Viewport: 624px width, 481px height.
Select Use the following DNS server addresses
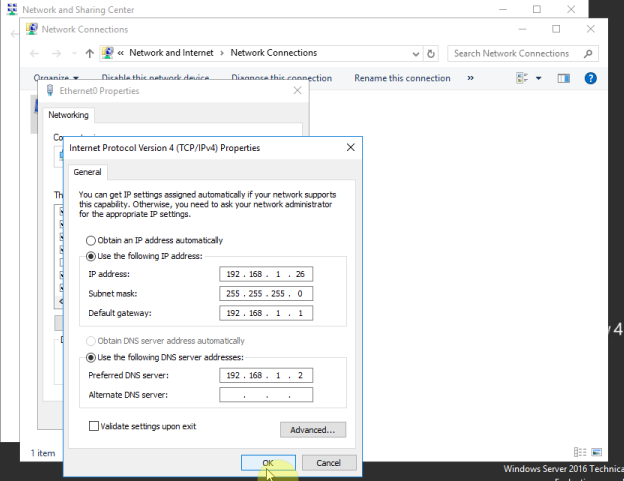pyautogui.click(x=91, y=357)
